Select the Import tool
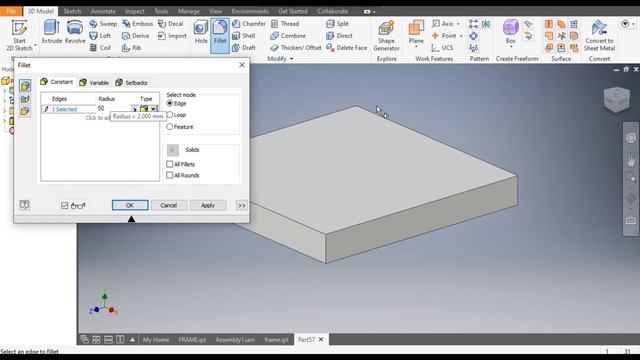Image resolution: width=640 pixels, height=360 pixels. tap(172, 36)
